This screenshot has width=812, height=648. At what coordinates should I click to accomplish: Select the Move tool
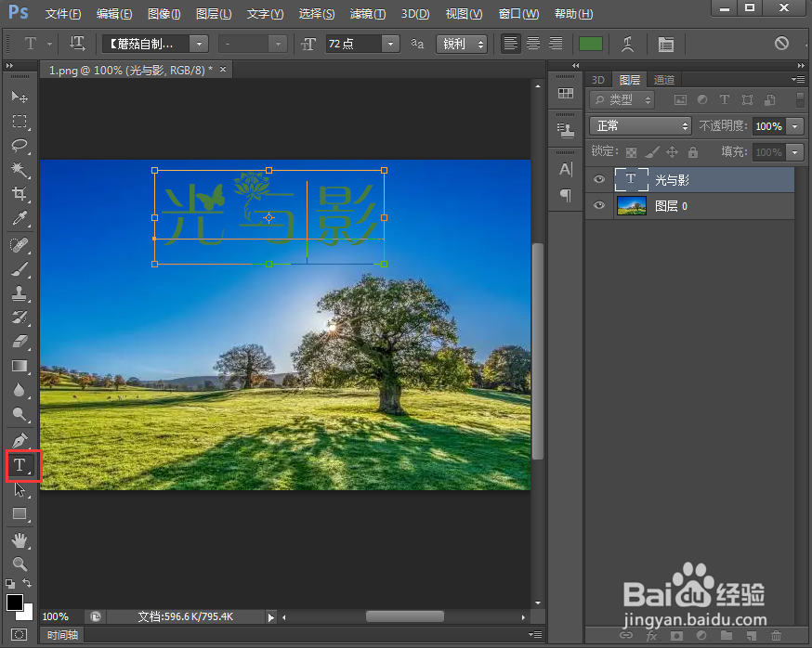coord(20,97)
